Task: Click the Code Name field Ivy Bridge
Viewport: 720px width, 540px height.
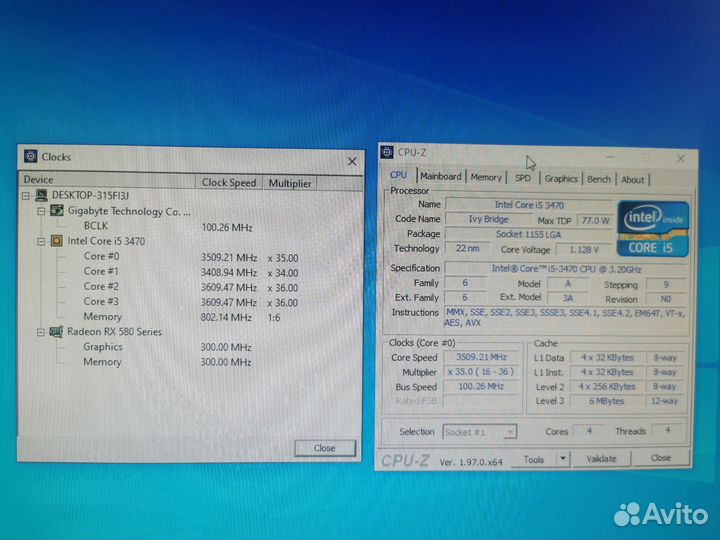Action: click(x=488, y=219)
